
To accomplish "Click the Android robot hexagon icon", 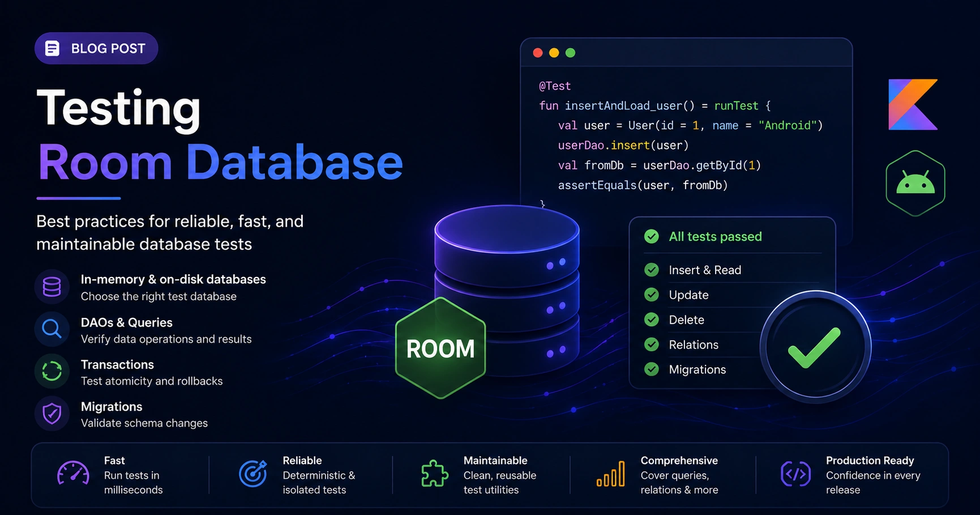I will coord(915,183).
